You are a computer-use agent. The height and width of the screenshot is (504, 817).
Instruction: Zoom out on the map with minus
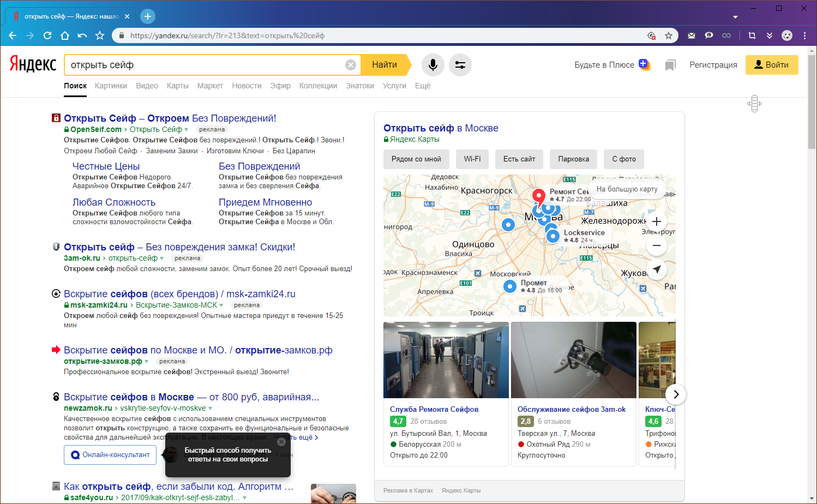tap(657, 245)
